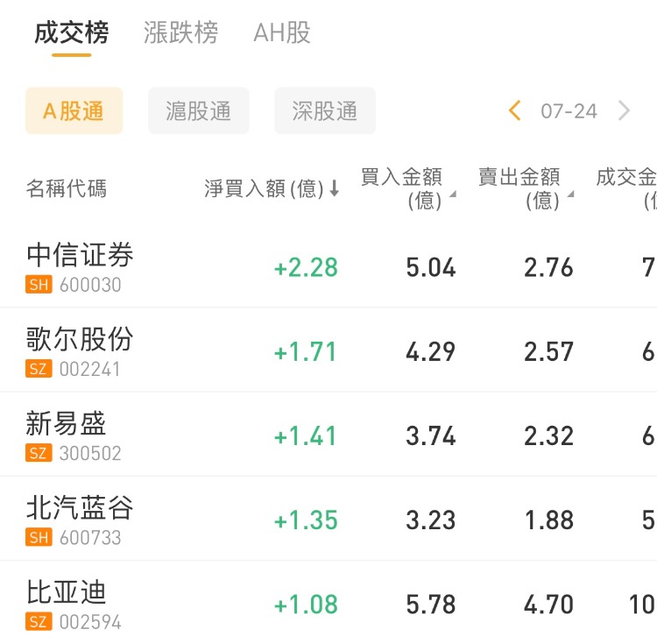Open the AH股 tab
657x644 pixels.
pos(282,33)
